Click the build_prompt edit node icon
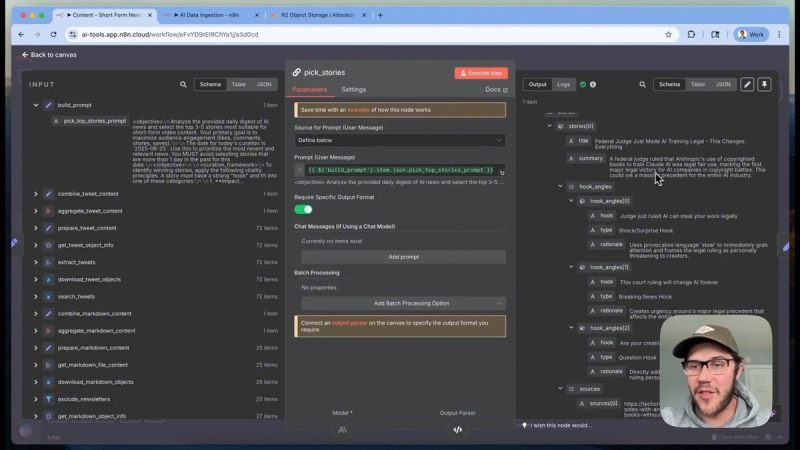Screen dimensions: 800x450 48,105
